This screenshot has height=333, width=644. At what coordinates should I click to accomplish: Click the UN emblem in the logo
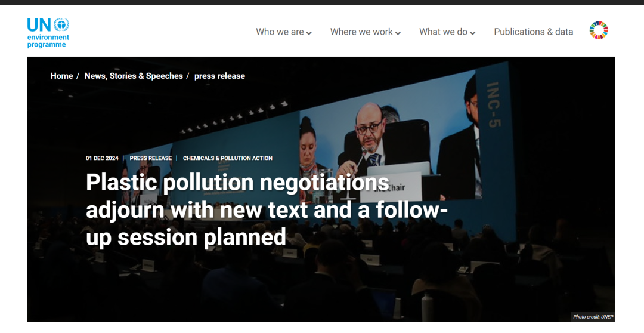click(x=61, y=25)
